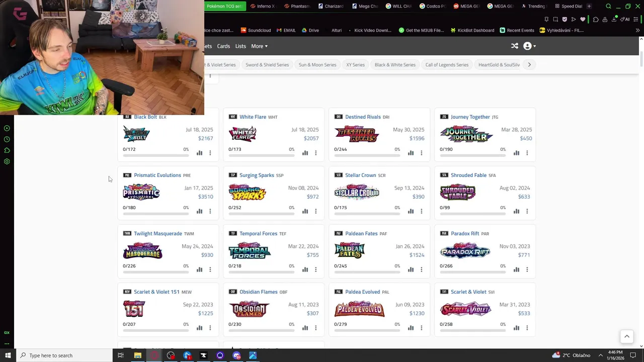Open new browser tab with plus
Viewport: 644px width, 362px height.
click(x=589, y=6)
